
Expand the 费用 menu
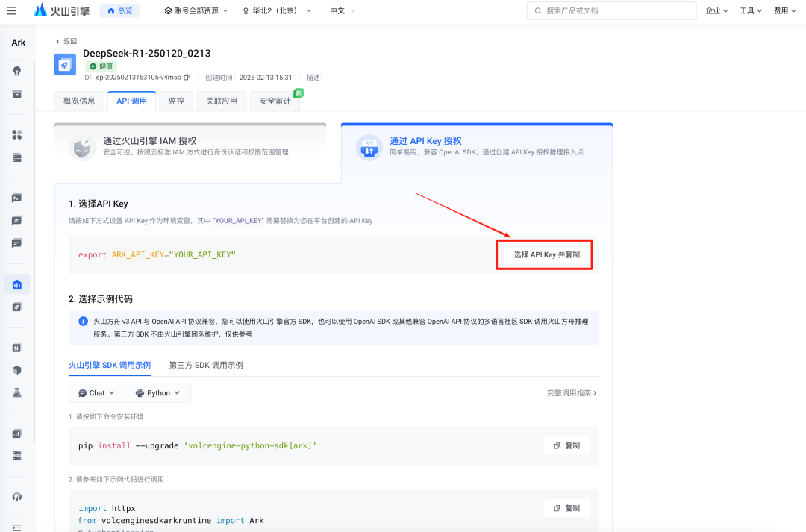coord(785,10)
